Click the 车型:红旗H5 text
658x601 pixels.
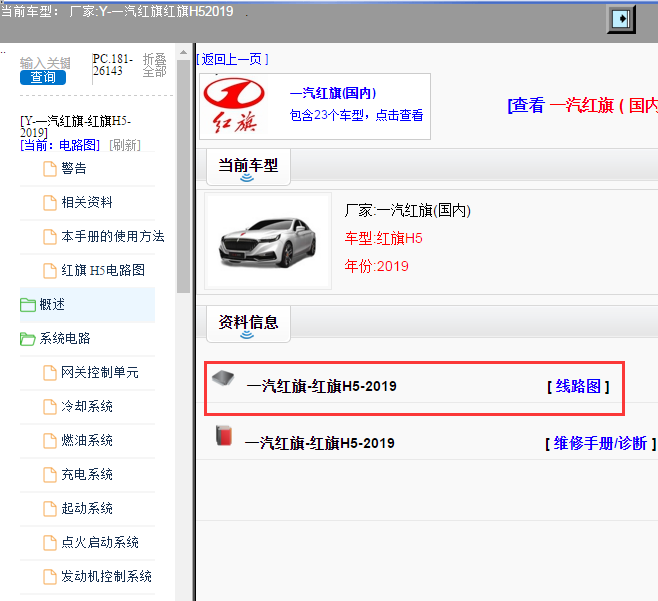coord(383,238)
